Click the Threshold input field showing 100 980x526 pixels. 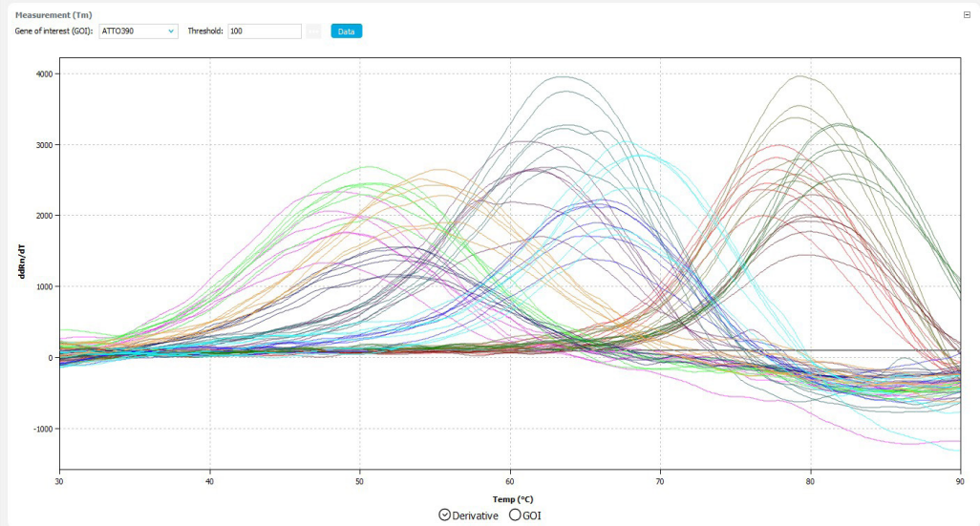coord(265,32)
